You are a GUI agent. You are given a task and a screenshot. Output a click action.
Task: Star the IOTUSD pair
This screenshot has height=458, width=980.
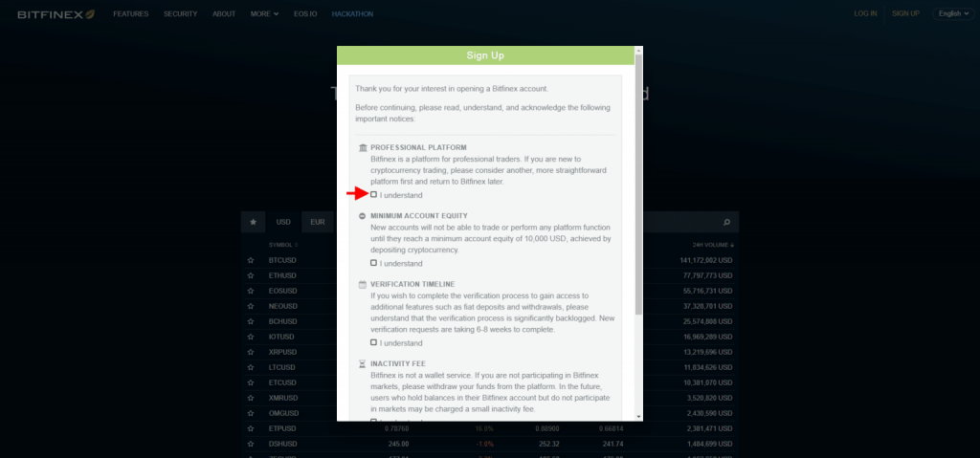point(251,337)
